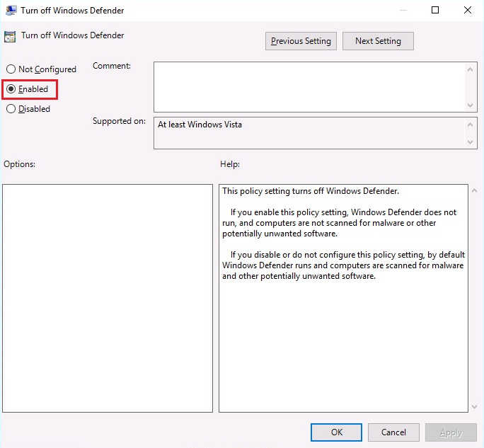The height and width of the screenshot is (448, 484).
Task: Select the Not Configured radio button
Action: click(11, 69)
